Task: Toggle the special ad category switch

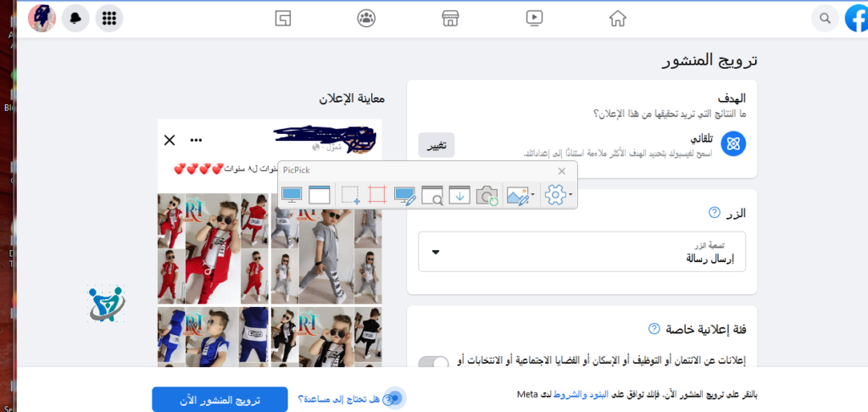Action: click(x=434, y=365)
